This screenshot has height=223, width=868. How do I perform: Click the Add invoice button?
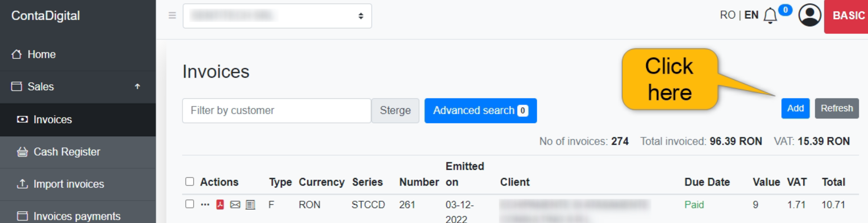pos(795,108)
